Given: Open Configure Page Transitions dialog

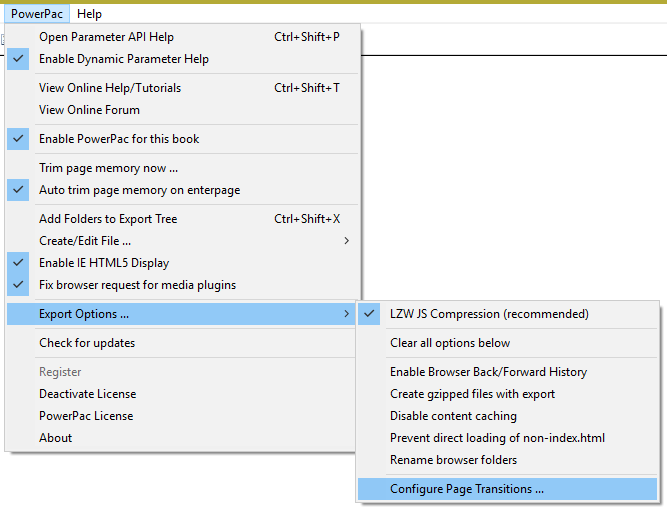Looking at the screenshot, I should [x=507, y=489].
